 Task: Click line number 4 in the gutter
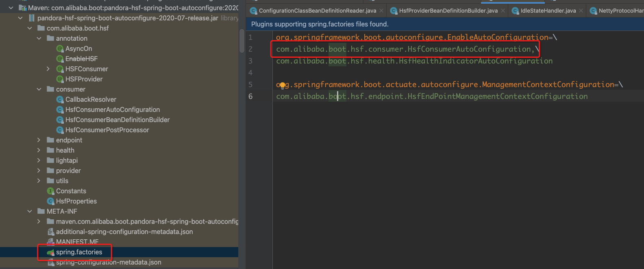pyautogui.click(x=250, y=73)
